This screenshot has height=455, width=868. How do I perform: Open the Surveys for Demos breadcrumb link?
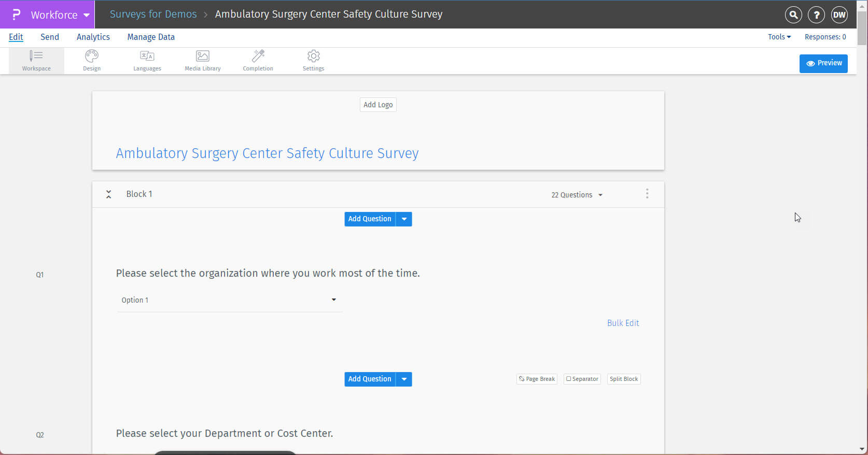(x=153, y=15)
